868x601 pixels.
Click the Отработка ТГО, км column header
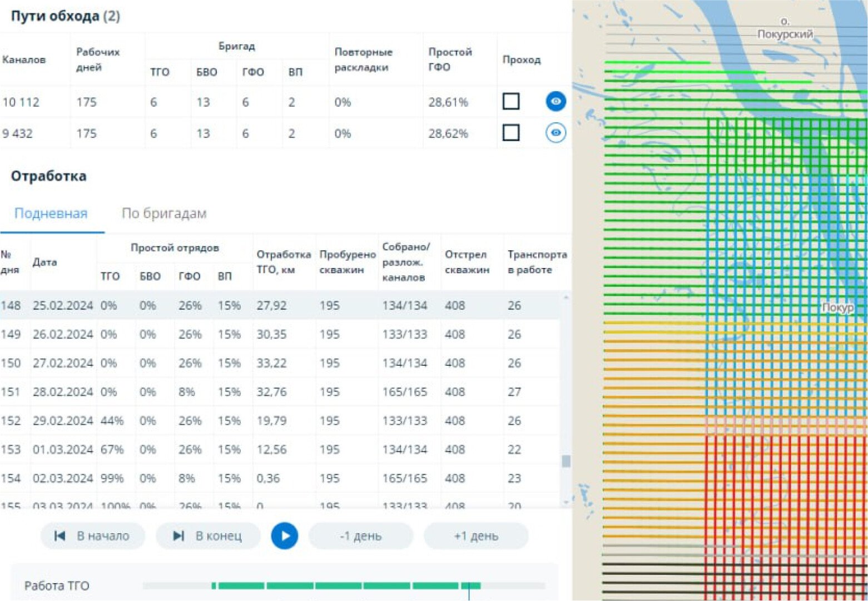pos(283,262)
